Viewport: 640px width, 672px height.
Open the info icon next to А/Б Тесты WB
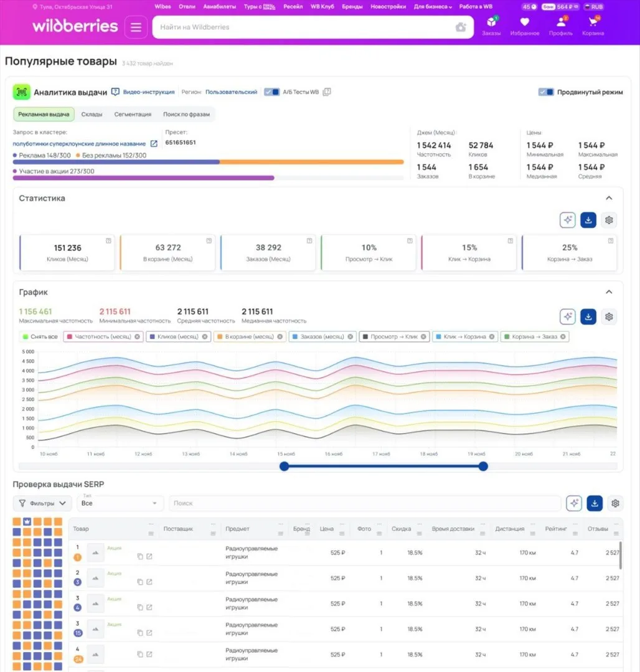(x=327, y=92)
